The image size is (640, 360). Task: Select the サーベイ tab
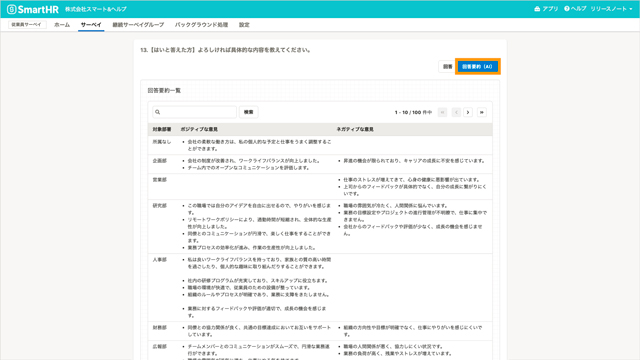pyautogui.click(x=91, y=25)
